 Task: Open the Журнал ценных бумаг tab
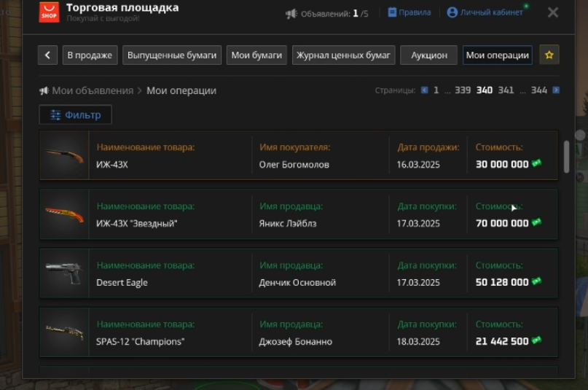point(344,55)
